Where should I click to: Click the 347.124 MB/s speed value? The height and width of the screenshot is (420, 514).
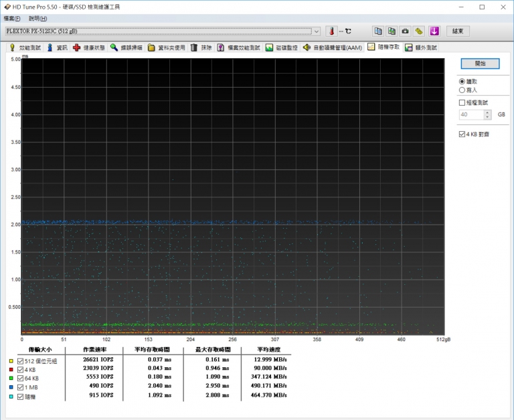click(x=269, y=377)
